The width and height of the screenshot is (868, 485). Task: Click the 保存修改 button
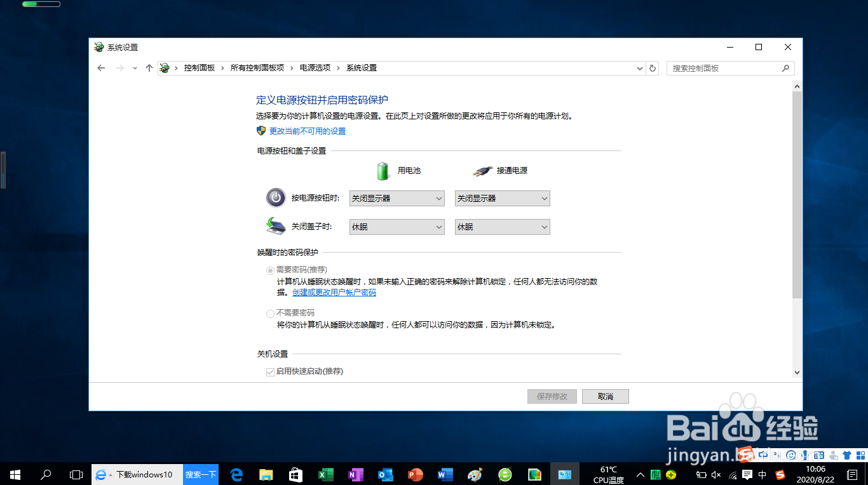(552, 396)
